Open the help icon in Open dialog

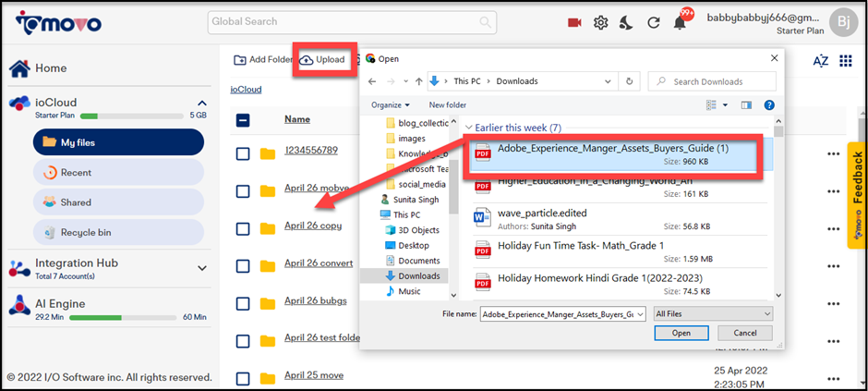769,104
